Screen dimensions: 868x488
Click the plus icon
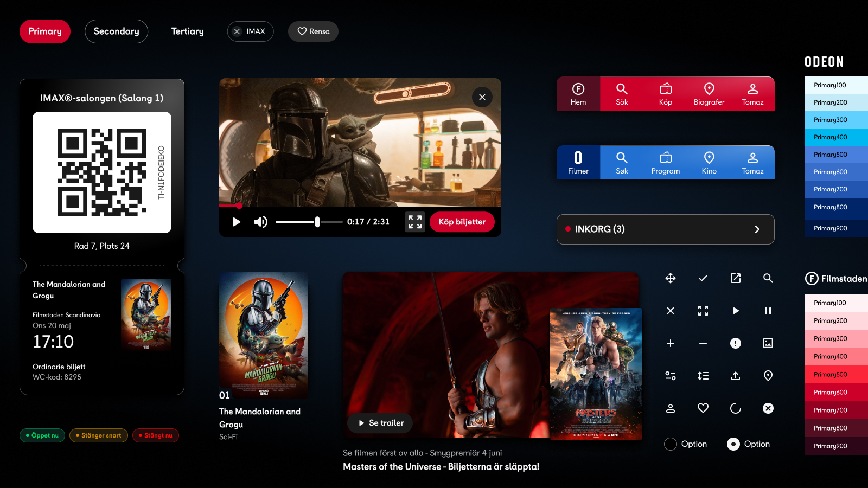tap(671, 343)
